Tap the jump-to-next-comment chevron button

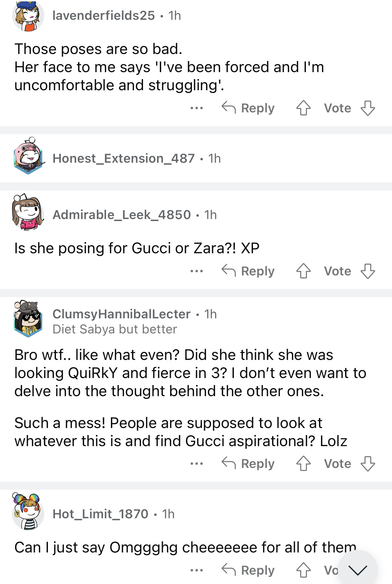(x=357, y=570)
